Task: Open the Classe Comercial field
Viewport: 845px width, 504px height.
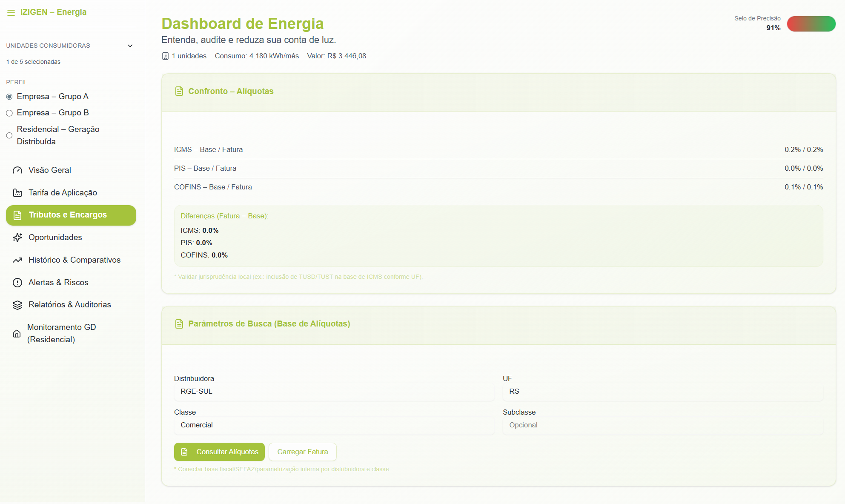Action: 334,425
